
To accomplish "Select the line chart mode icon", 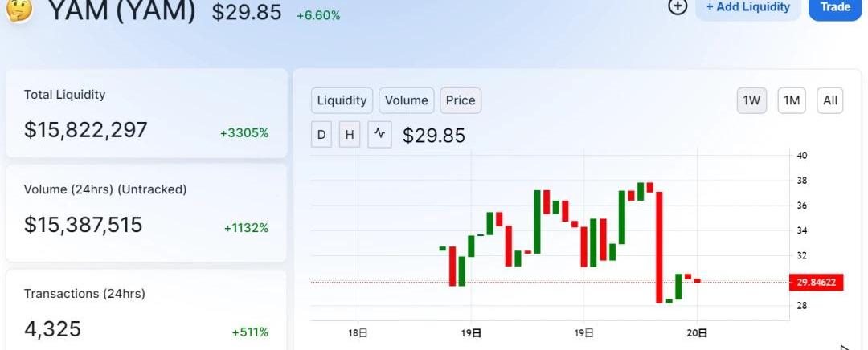I will click(x=379, y=134).
